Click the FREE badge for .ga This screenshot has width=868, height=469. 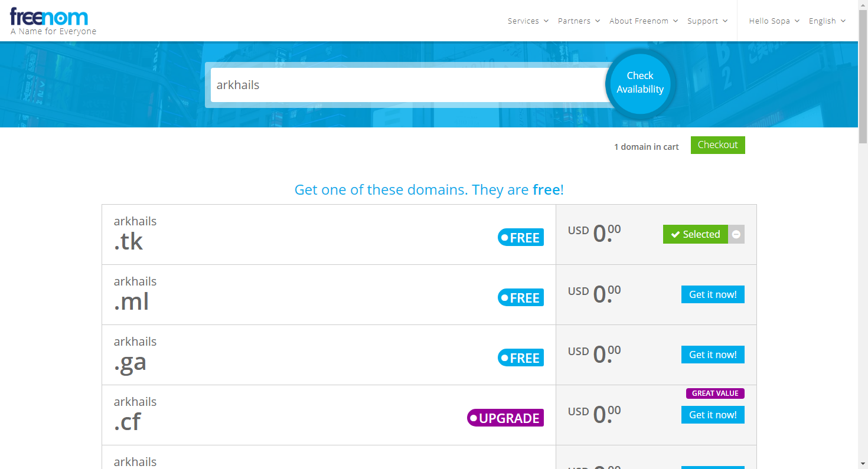click(x=521, y=358)
